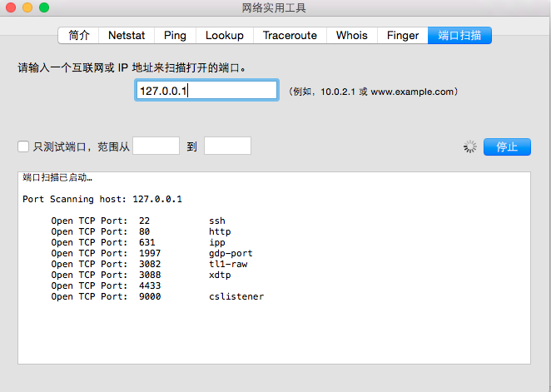Select the Open TCP Port 4433 row

point(106,286)
